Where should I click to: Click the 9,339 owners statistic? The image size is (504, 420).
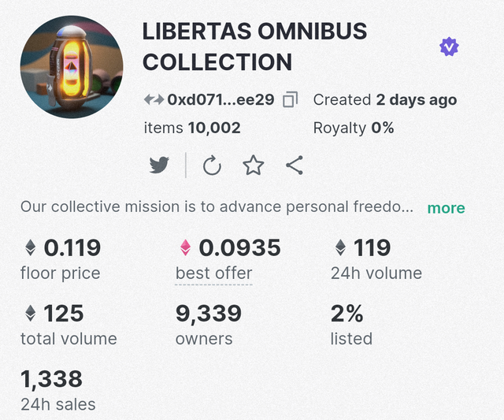208,325
